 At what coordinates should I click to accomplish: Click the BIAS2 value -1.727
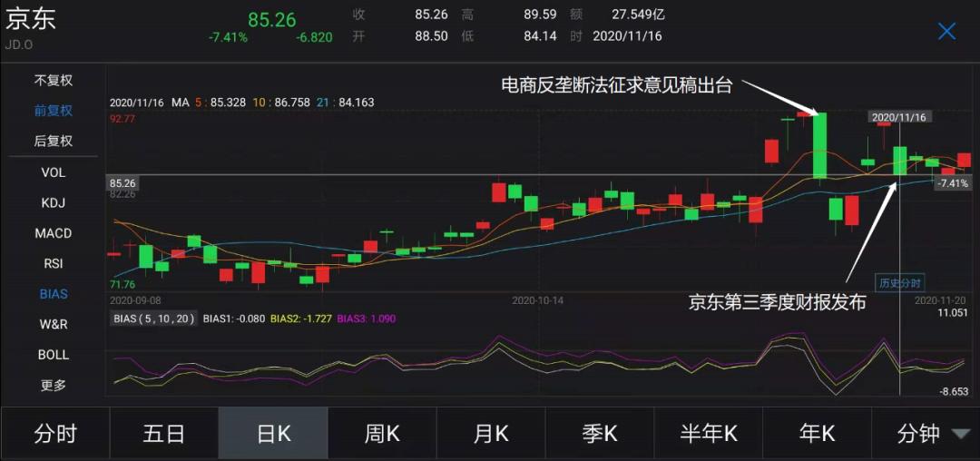[316, 318]
